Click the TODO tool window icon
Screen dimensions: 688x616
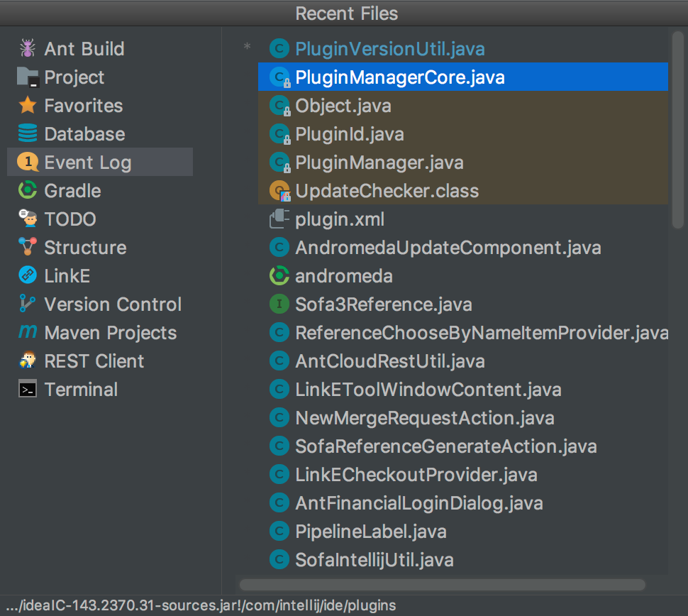27,219
